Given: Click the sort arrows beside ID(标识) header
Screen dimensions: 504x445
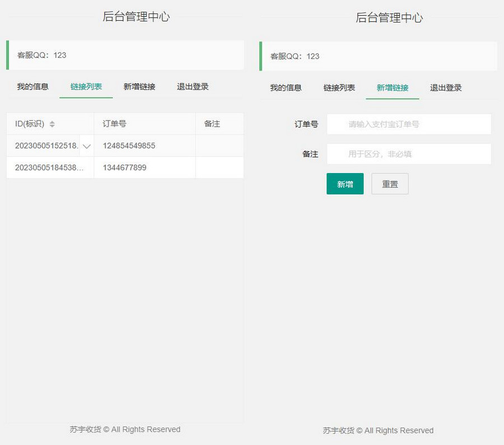Looking at the screenshot, I should tap(52, 124).
